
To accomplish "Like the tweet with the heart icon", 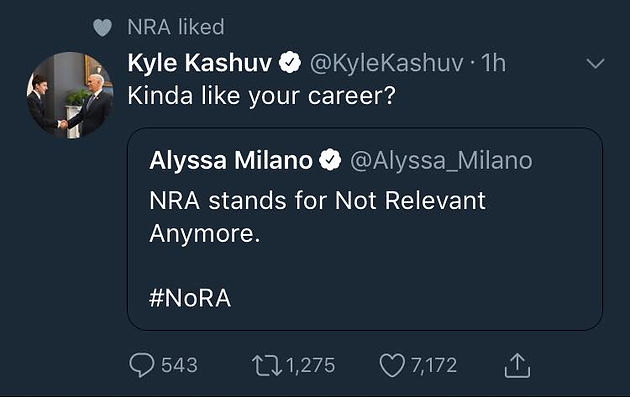I will pos(392,365).
